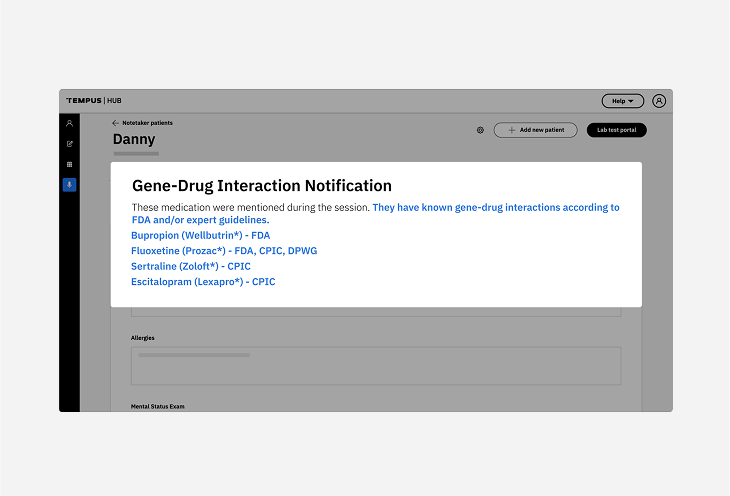The image size is (730, 496).
Task: Open the edit note icon in sidebar
Action: tap(69, 144)
